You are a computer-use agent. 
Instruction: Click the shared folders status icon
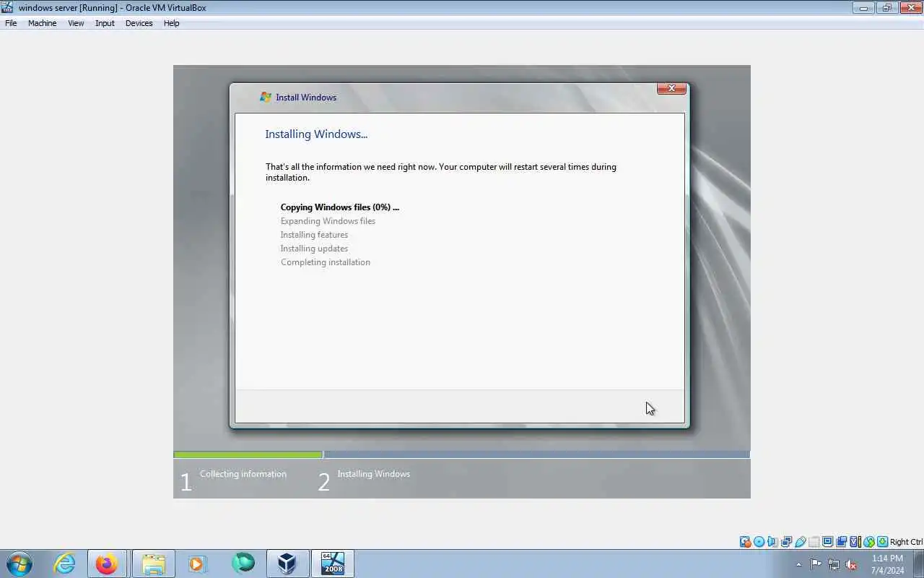[x=814, y=542]
